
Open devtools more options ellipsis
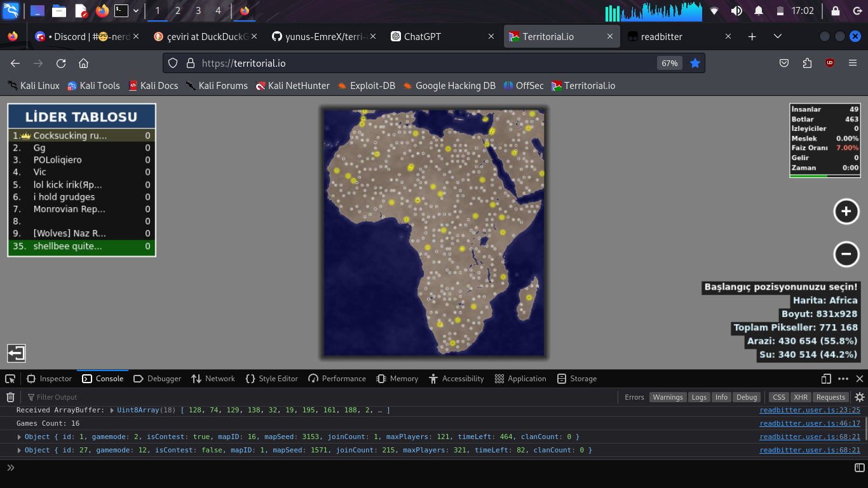coord(843,379)
